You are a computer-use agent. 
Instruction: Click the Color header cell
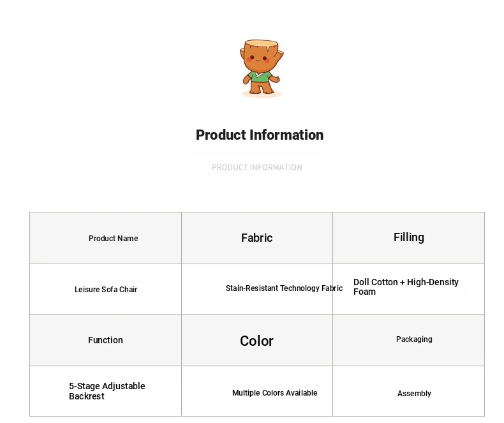(x=256, y=341)
